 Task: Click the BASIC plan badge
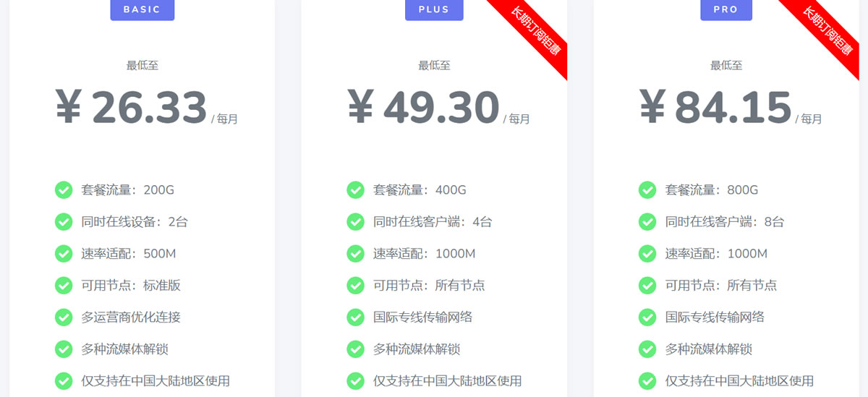(x=142, y=9)
